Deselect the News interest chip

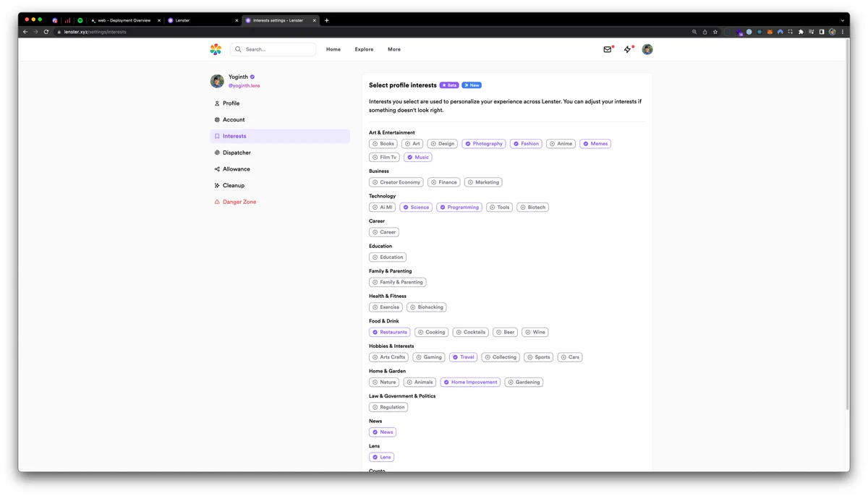coord(383,432)
